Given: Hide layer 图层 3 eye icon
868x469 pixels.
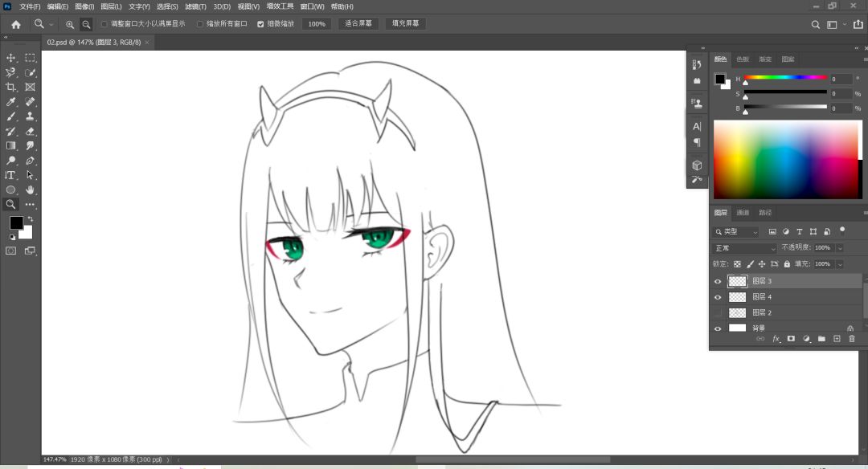Looking at the screenshot, I should tap(718, 281).
